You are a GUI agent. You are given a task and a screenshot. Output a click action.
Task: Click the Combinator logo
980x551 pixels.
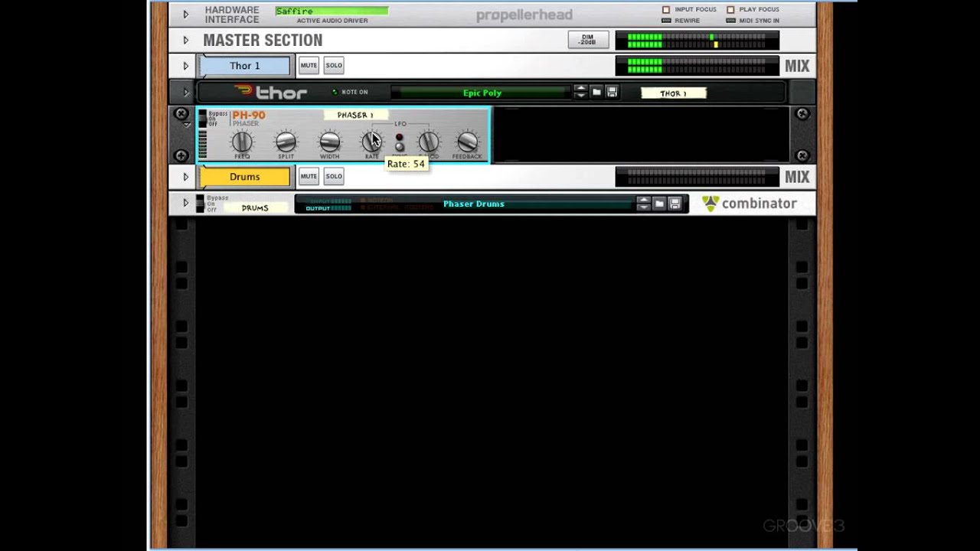pyautogui.click(x=750, y=204)
